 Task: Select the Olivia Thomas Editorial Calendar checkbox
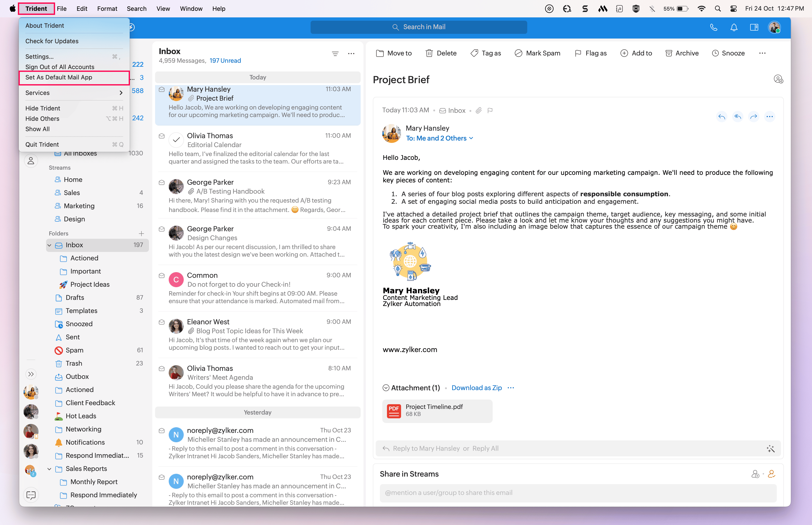tap(176, 140)
